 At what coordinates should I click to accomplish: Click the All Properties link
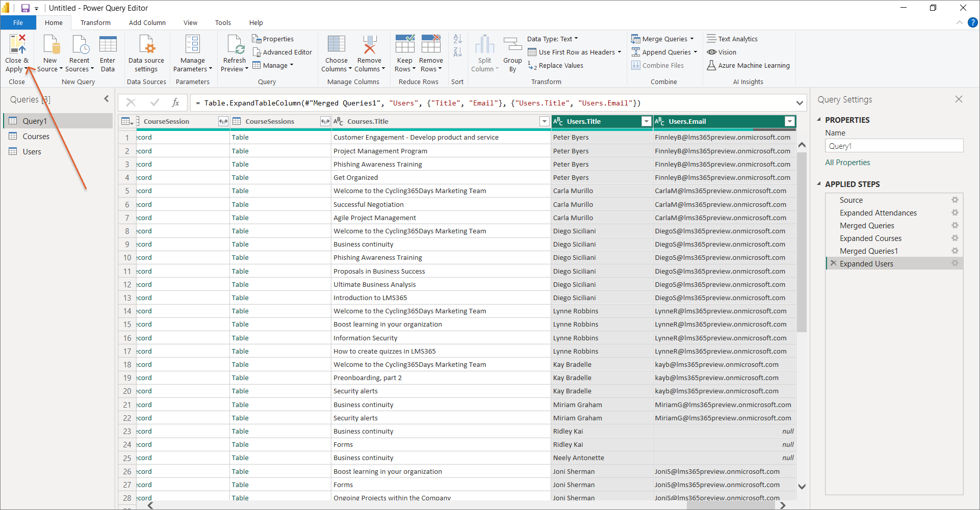(x=847, y=163)
